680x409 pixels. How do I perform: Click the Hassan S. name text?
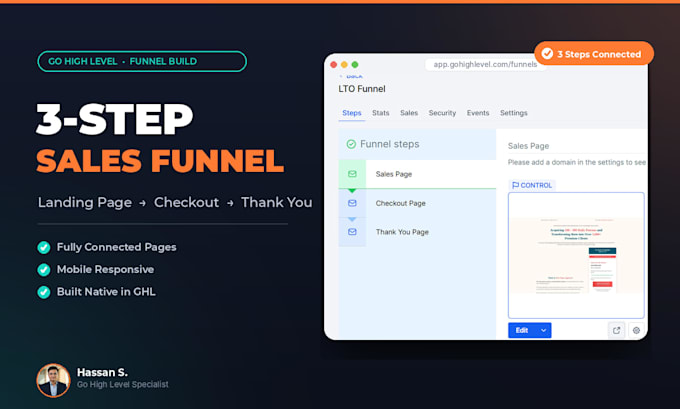pyautogui.click(x=102, y=372)
